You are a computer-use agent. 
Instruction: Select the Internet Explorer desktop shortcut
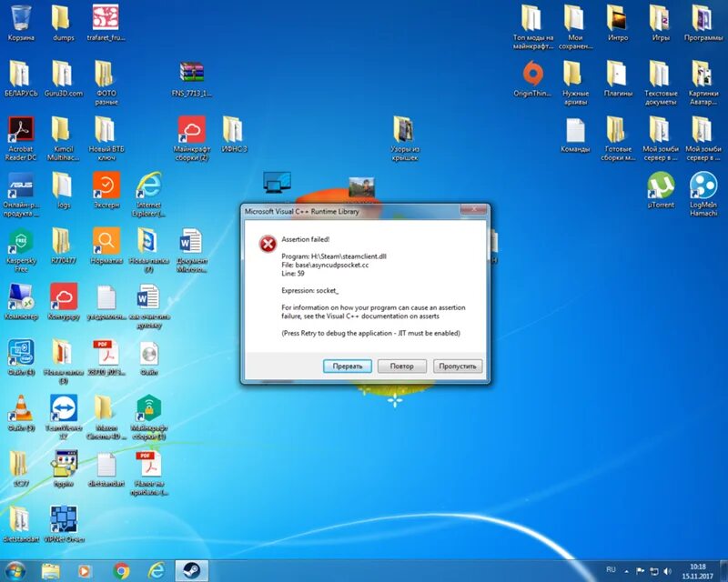[148, 194]
